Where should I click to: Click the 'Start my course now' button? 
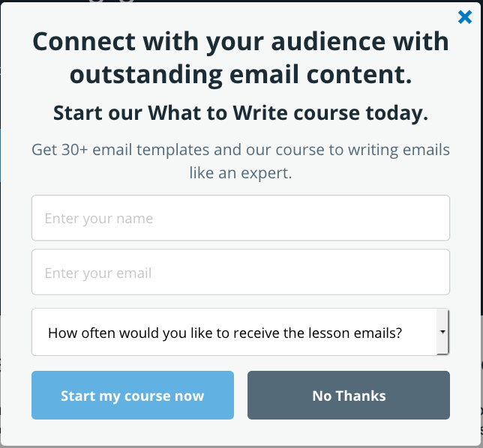[133, 395]
